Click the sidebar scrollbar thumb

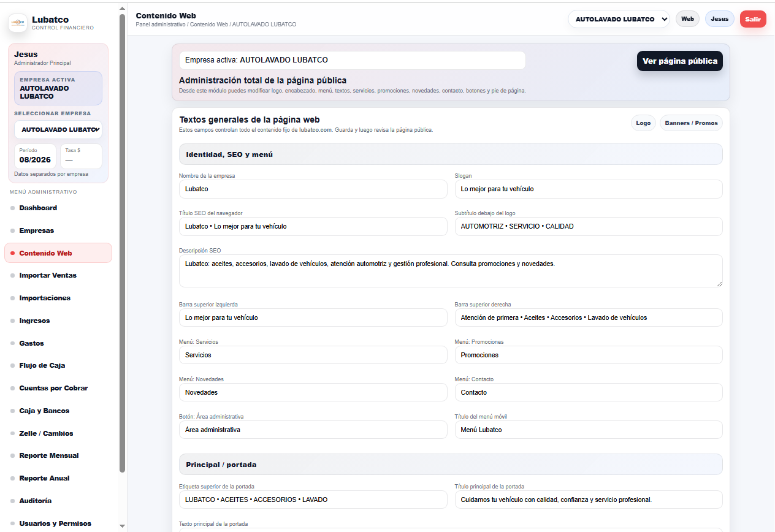click(x=122, y=242)
